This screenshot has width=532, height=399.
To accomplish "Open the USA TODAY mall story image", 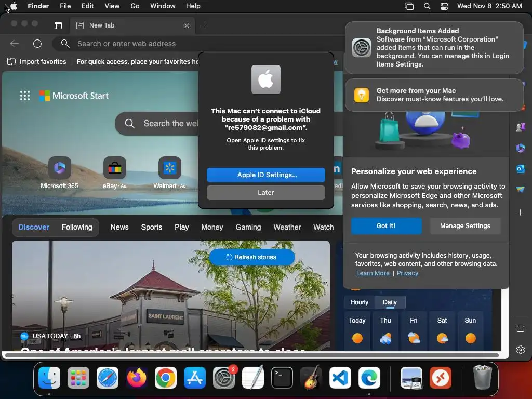I will [x=170, y=295].
